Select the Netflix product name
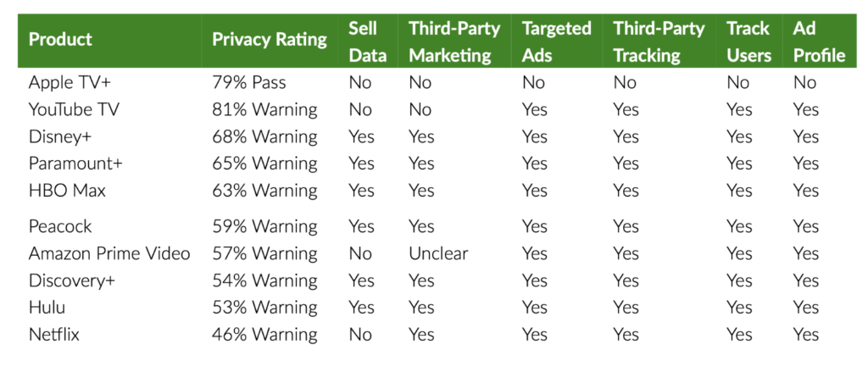The height and width of the screenshot is (372, 868). [x=54, y=335]
